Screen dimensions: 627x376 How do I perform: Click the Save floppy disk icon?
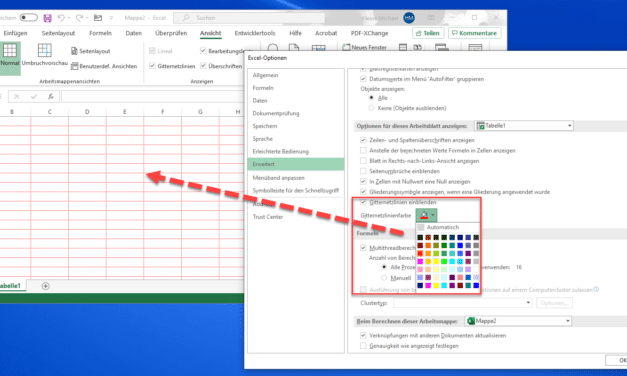click(x=47, y=18)
